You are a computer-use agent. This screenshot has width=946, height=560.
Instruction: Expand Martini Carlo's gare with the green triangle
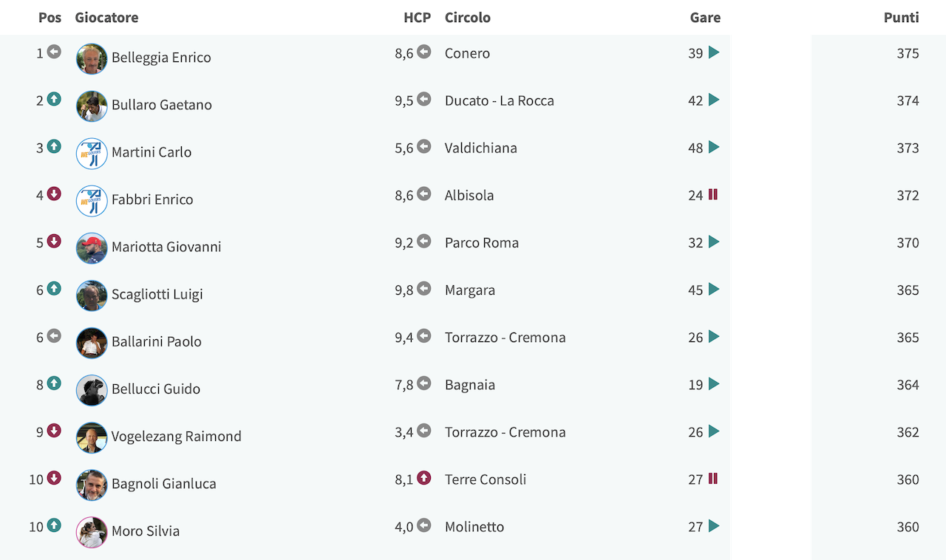(714, 147)
